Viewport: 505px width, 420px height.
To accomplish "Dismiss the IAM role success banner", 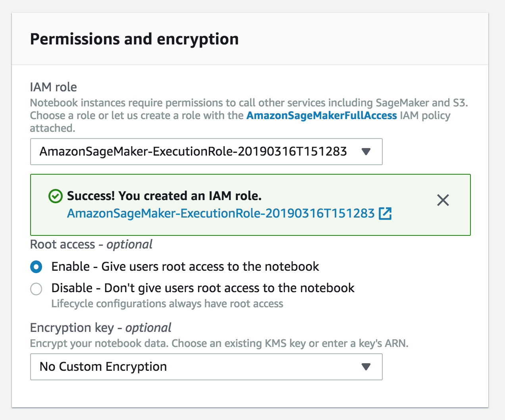I will [x=443, y=200].
